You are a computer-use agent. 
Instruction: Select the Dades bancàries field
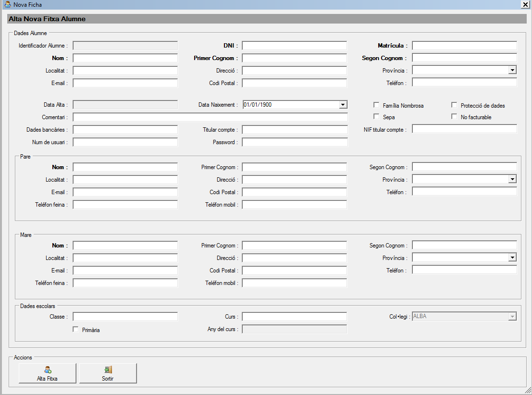pos(125,130)
